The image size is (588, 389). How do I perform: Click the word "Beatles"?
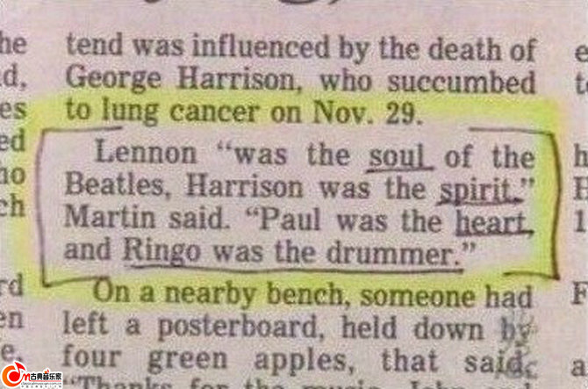pos(115,184)
